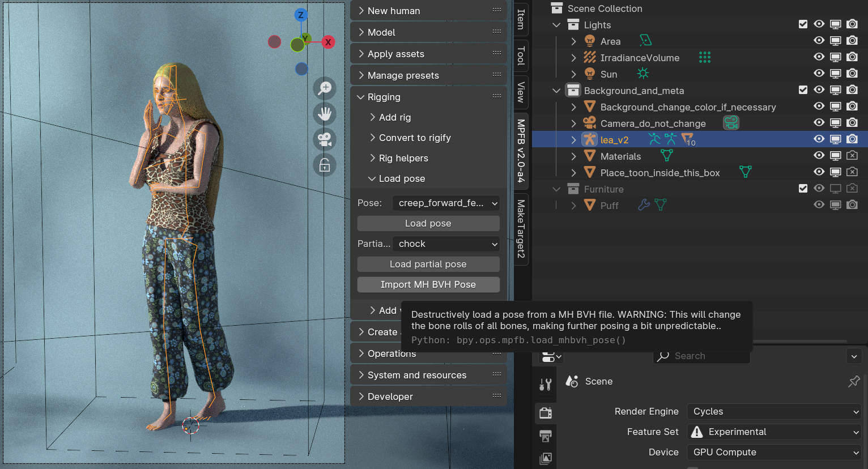The width and height of the screenshot is (868, 469).
Task: Uncheck the Background_and_meta collection checkbox
Action: click(x=803, y=90)
